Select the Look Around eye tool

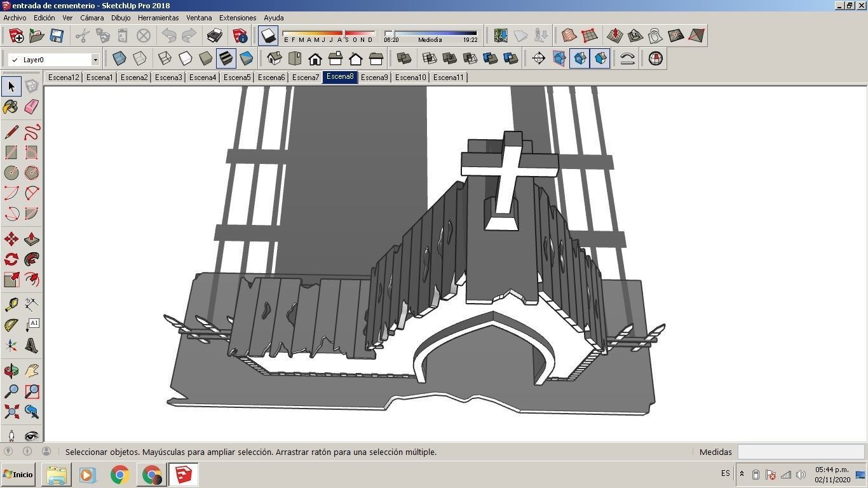tap(32, 436)
